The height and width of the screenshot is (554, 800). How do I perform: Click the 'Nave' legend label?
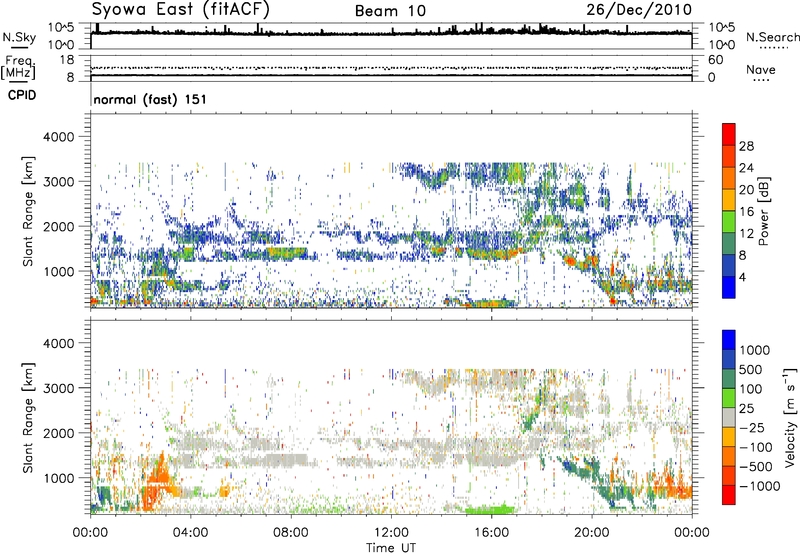click(x=761, y=70)
